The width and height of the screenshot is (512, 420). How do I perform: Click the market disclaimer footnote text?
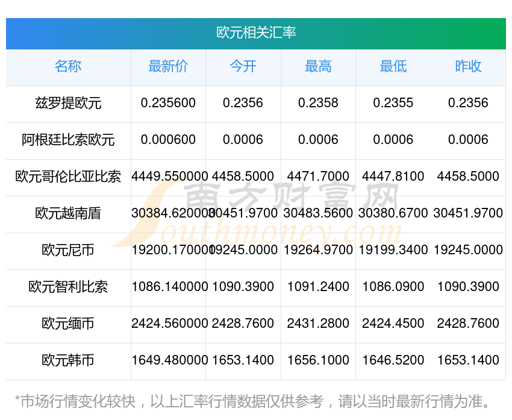click(x=253, y=401)
